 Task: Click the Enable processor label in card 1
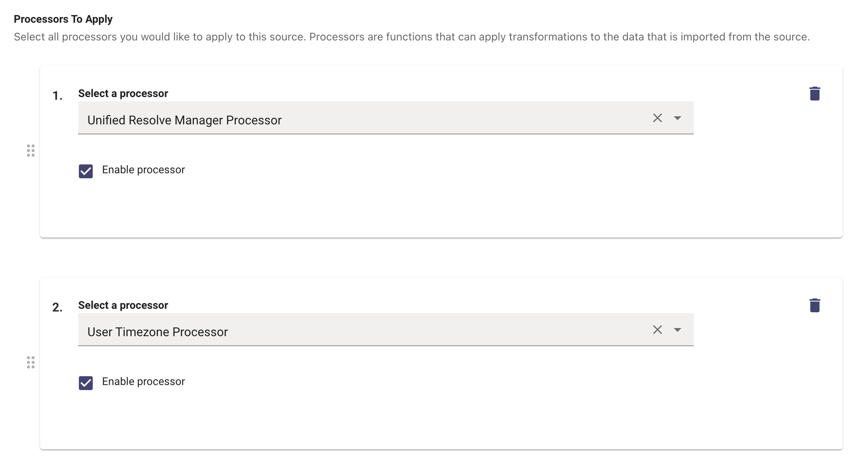coord(143,170)
